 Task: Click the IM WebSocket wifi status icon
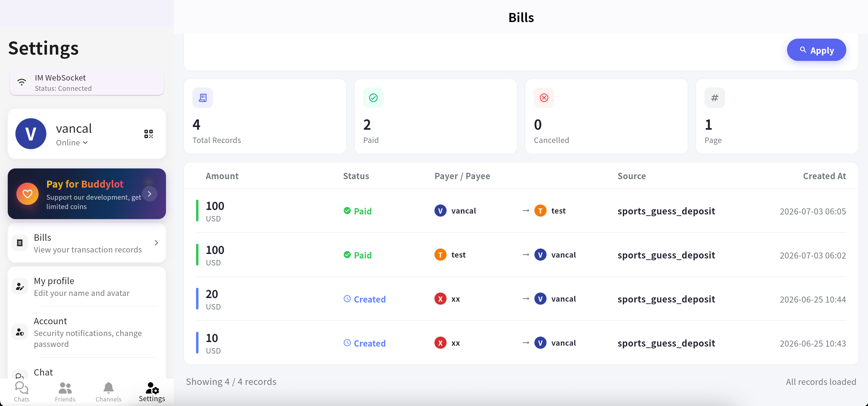22,82
